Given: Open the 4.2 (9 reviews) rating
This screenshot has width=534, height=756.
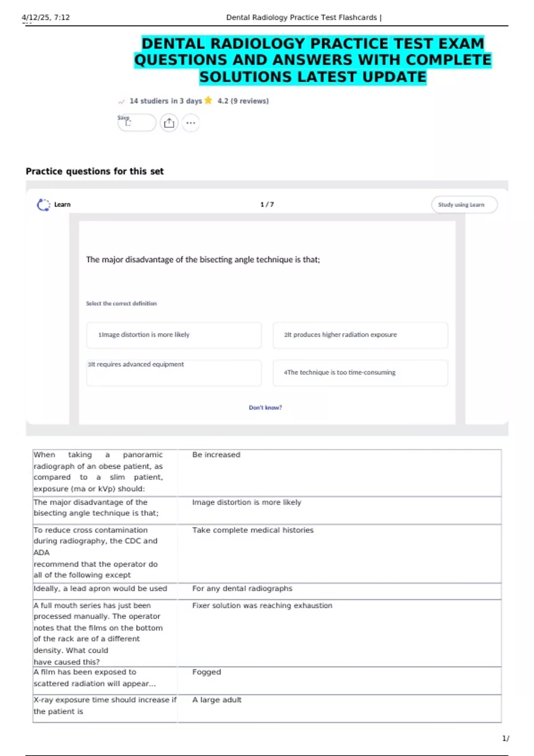Looking at the screenshot, I should pyautogui.click(x=243, y=101).
